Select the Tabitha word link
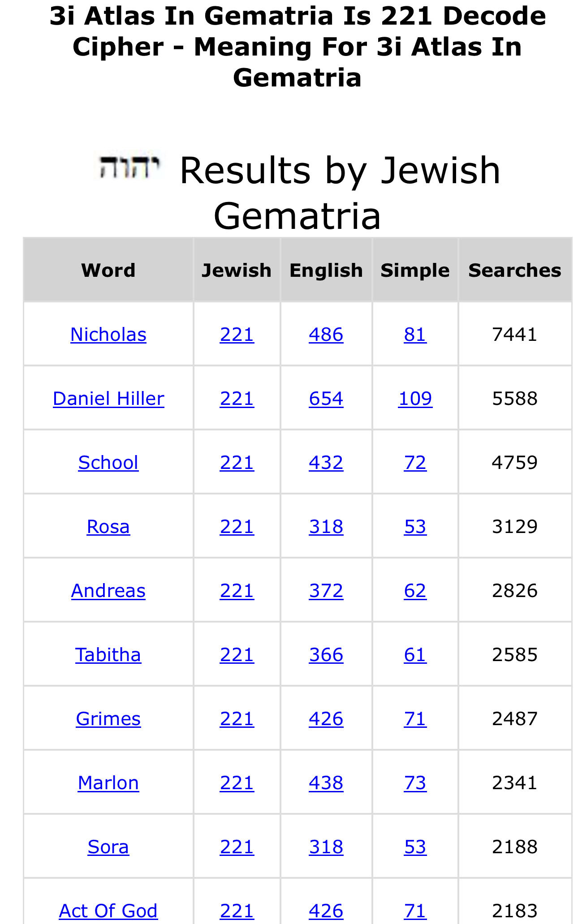The image size is (578, 924). pyautogui.click(x=108, y=655)
